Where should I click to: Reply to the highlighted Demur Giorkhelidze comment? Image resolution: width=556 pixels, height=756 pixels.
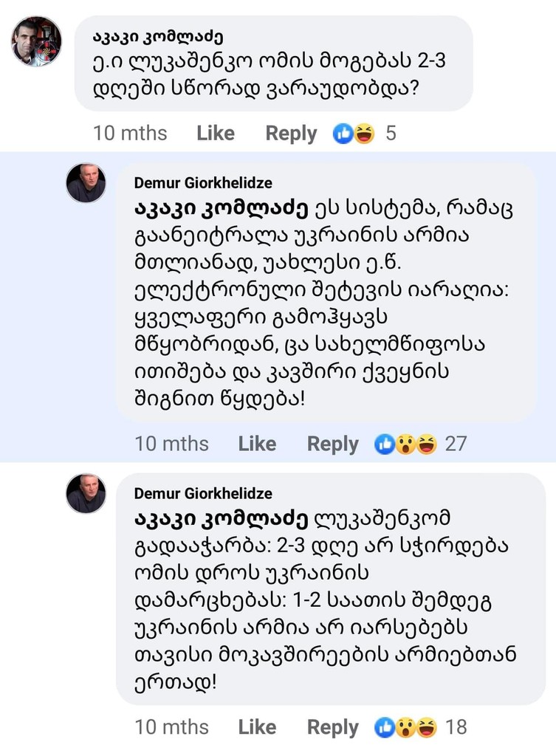click(x=333, y=444)
